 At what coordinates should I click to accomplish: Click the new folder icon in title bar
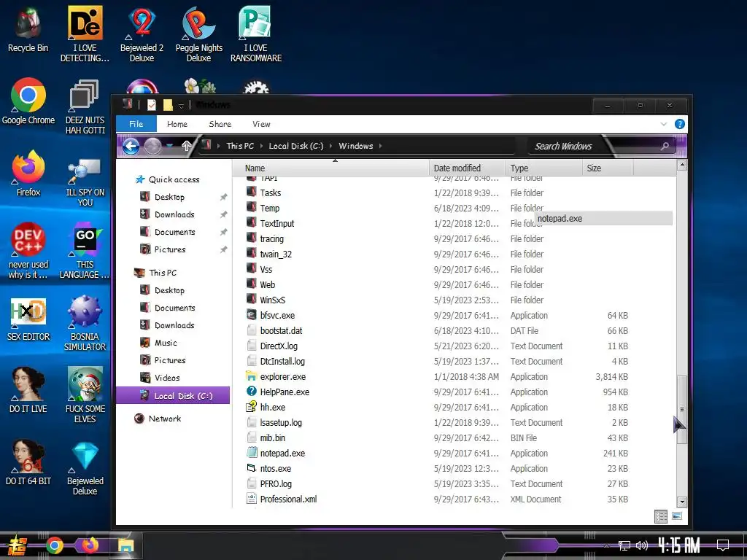click(168, 105)
